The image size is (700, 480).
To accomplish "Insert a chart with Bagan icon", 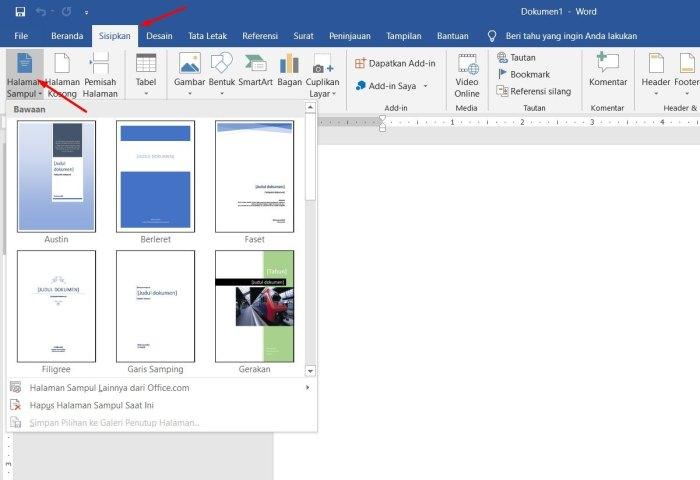I will coord(289,71).
